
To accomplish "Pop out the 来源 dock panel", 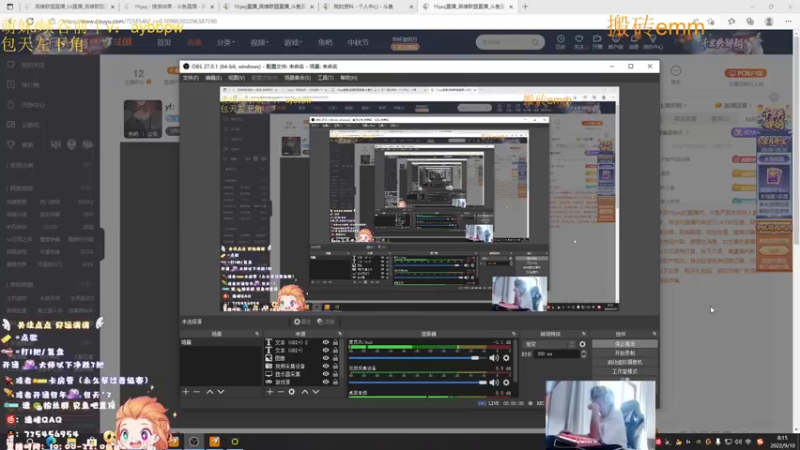I will (x=340, y=334).
